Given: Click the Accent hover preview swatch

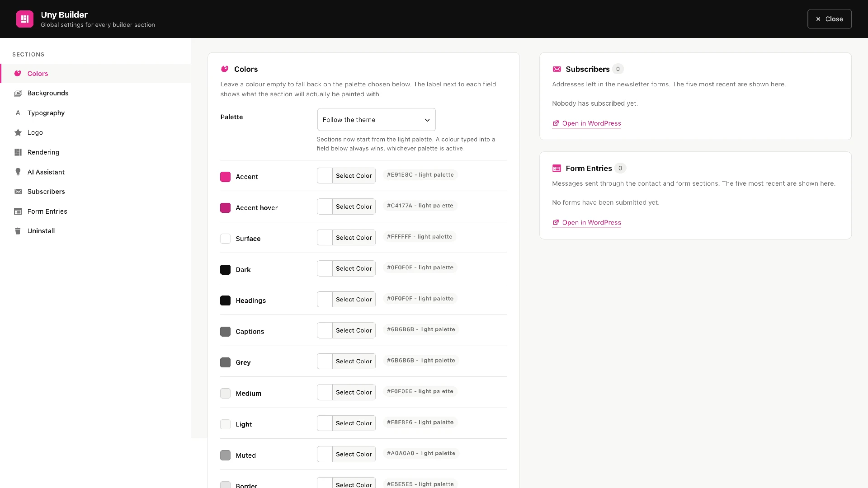Looking at the screenshot, I should 225,207.
